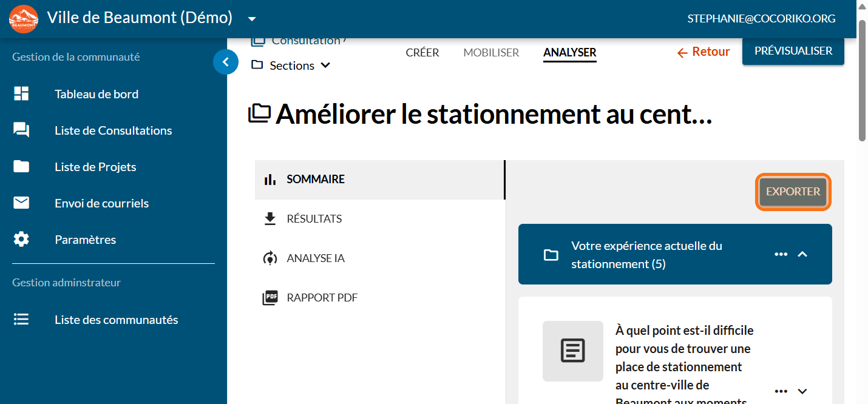
Task: Click the Liste des communautés list icon
Action: 21,319
